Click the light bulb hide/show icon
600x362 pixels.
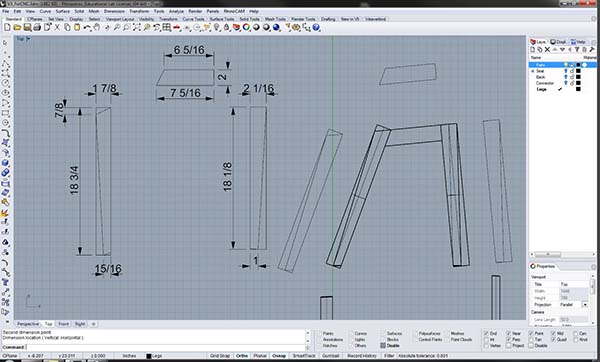pos(217,28)
